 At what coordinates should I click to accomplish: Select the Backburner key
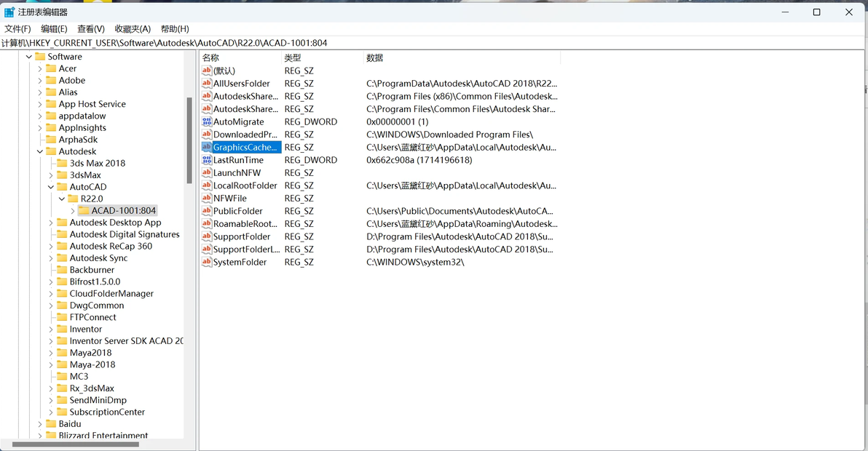92,270
